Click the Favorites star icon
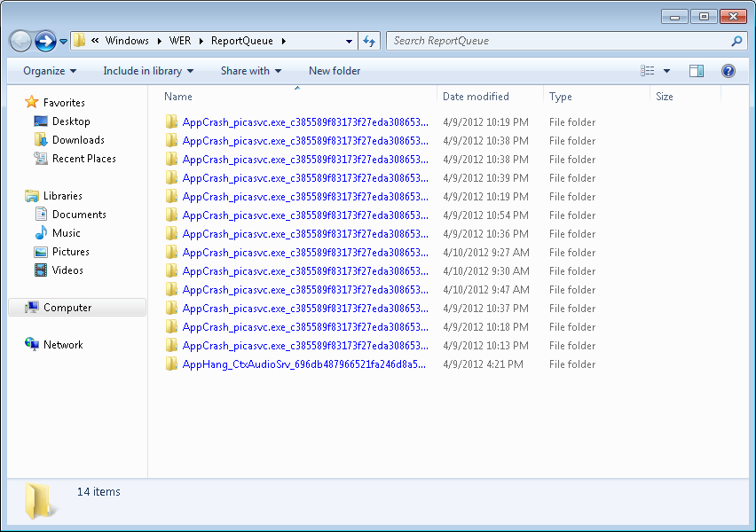756x532 pixels. (31, 102)
